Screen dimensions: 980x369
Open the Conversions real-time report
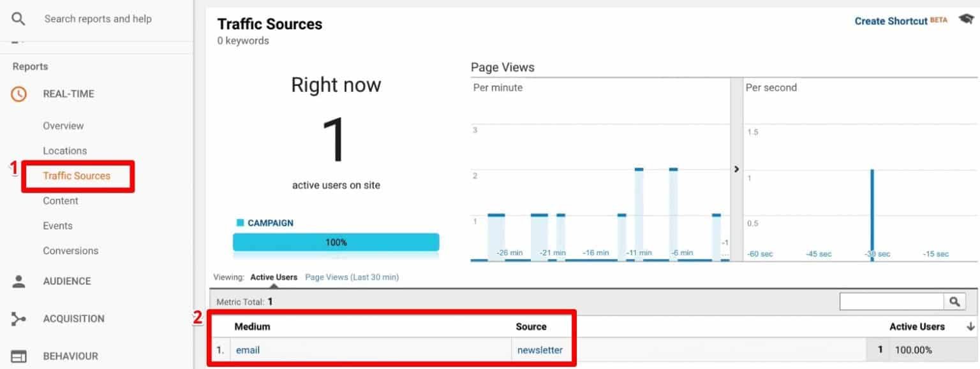pyautogui.click(x=71, y=250)
